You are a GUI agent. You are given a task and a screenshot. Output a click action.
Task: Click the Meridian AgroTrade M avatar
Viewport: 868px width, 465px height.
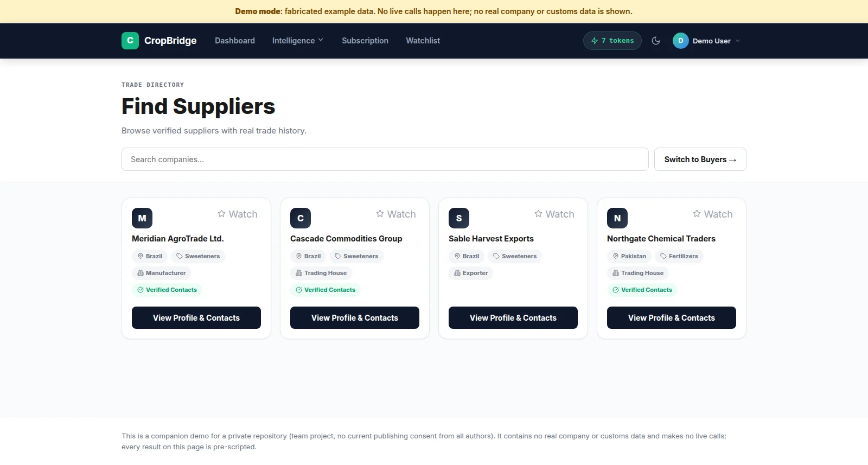[x=142, y=218]
